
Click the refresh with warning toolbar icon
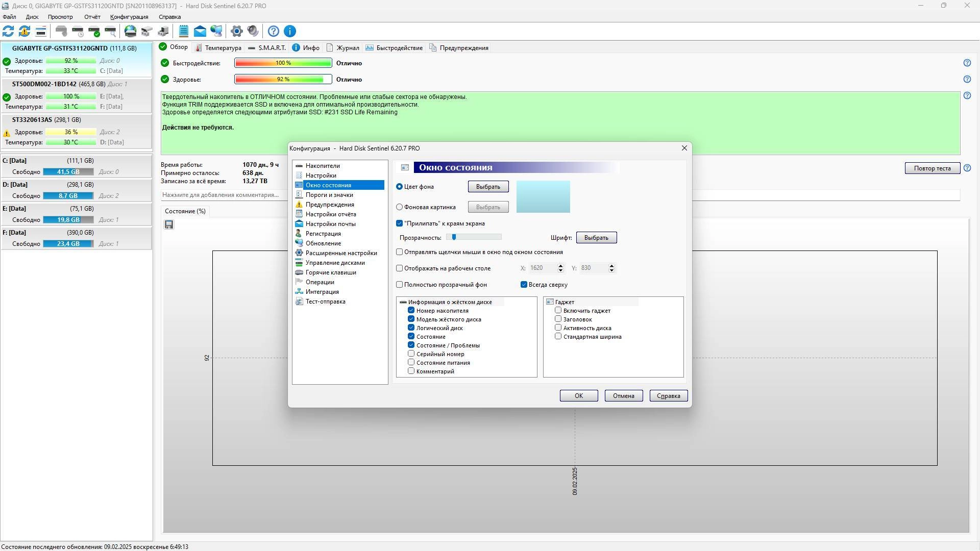24,31
